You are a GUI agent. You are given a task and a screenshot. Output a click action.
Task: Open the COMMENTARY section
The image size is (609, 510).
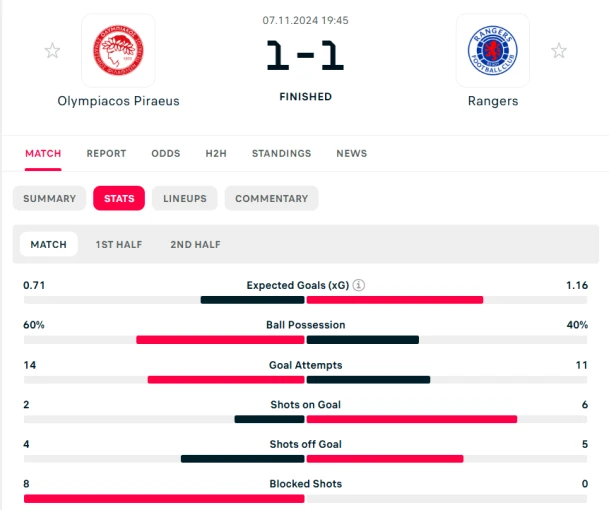coord(271,198)
